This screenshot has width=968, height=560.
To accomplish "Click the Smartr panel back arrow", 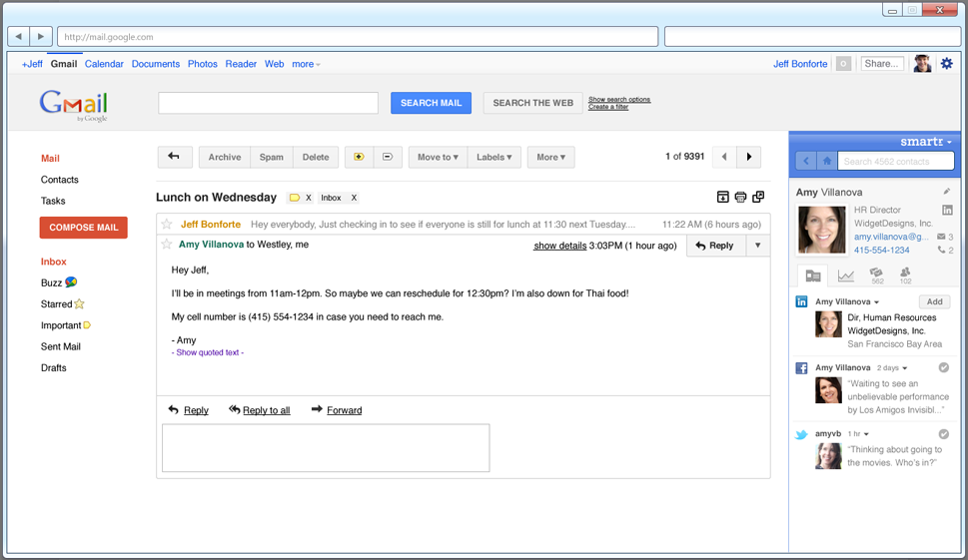I will (805, 161).
